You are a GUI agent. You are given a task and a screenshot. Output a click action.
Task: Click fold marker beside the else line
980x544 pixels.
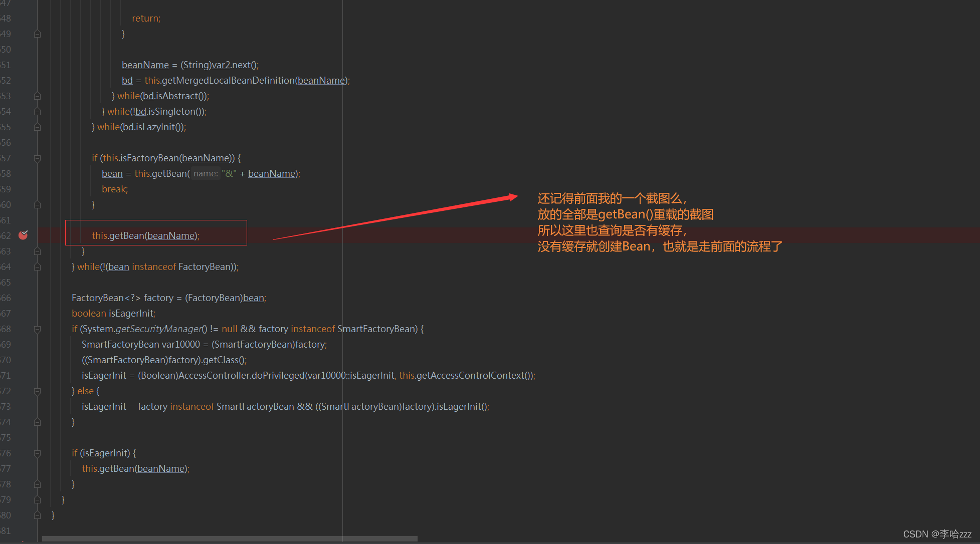[37, 391]
